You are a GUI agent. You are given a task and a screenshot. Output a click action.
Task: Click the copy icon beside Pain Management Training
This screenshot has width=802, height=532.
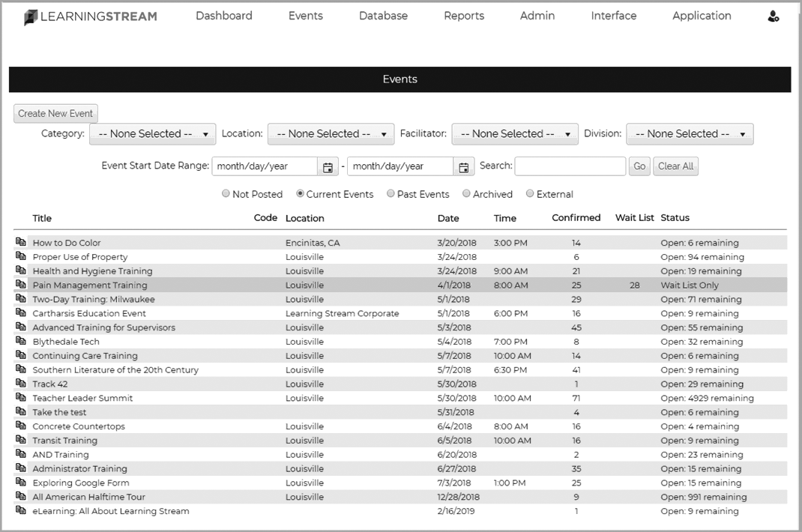[20, 284]
